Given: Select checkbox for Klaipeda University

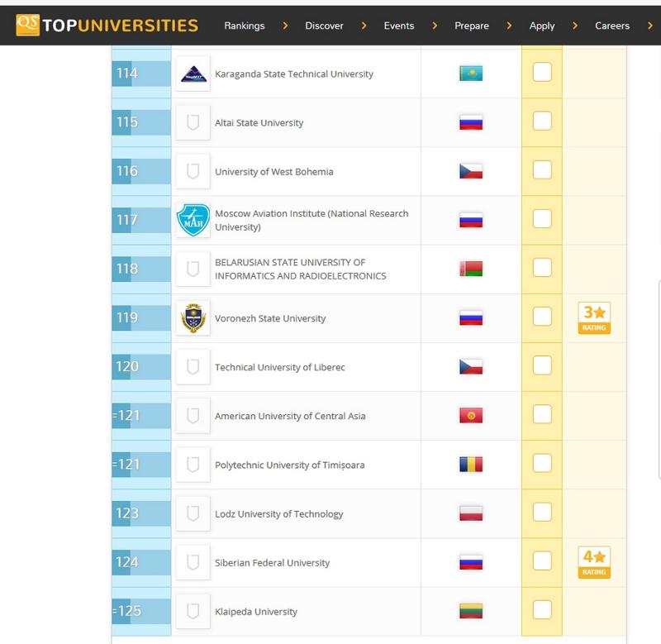Looking at the screenshot, I should [542, 611].
